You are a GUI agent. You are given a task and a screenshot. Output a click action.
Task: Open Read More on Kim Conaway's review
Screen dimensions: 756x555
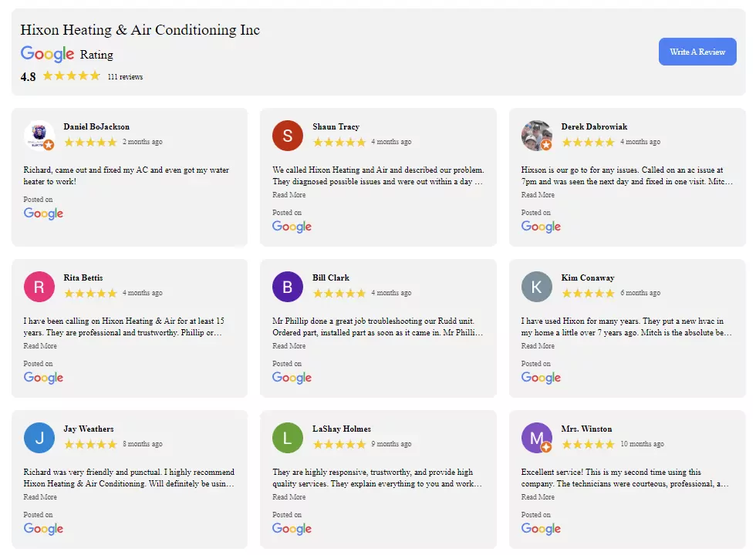[538, 346]
